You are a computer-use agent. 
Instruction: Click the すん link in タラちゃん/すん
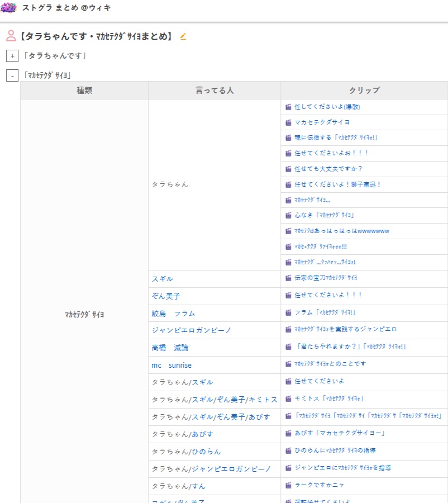point(198,486)
